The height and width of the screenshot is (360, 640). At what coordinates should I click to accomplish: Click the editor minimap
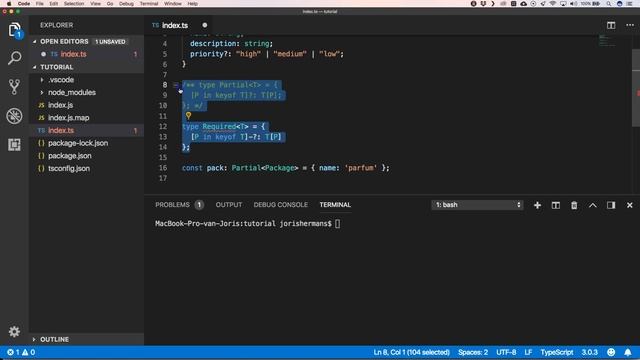point(607,40)
